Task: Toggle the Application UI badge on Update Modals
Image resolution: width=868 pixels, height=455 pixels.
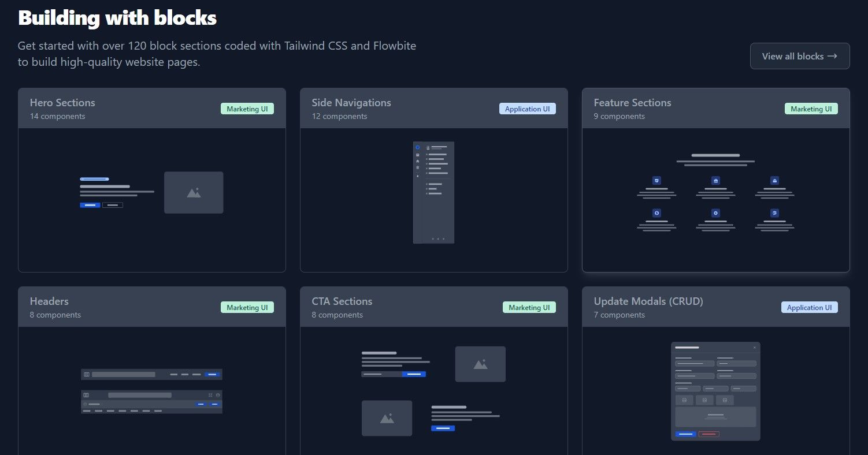Action: click(x=809, y=307)
